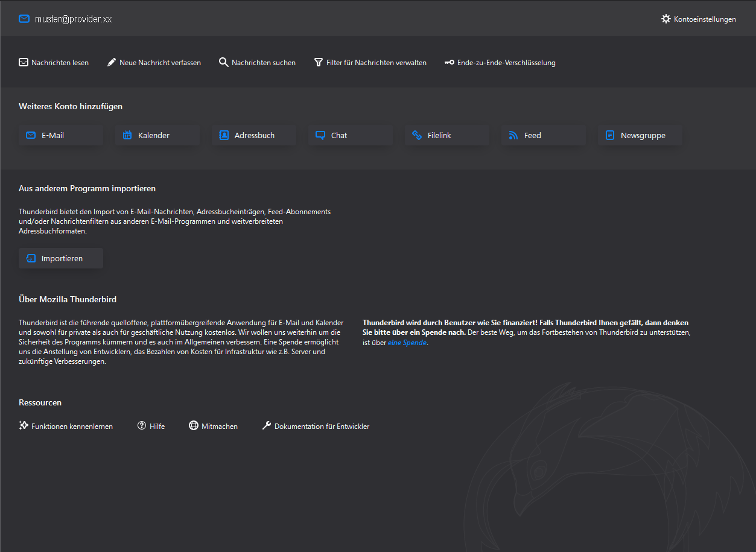
Task: Add a new E-Mail account
Action: [x=61, y=135]
